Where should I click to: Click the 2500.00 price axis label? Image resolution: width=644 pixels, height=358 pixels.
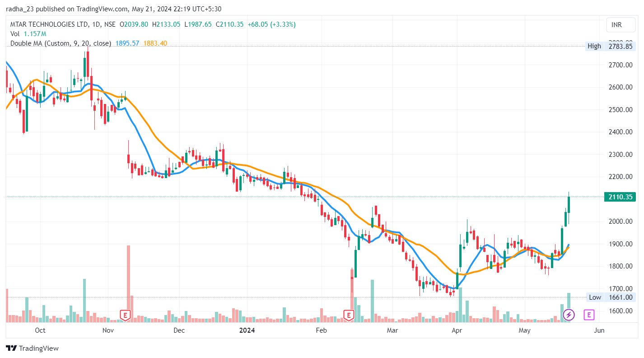click(621, 110)
